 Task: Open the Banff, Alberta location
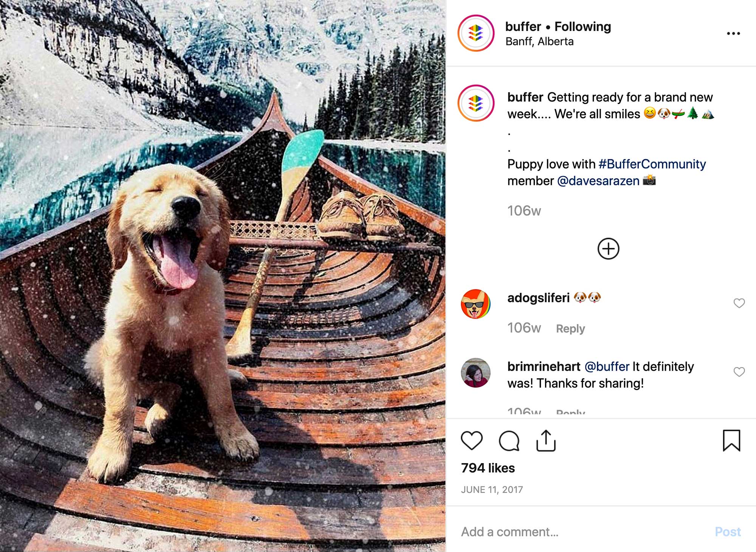pyautogui.click(x=539, y=42)
